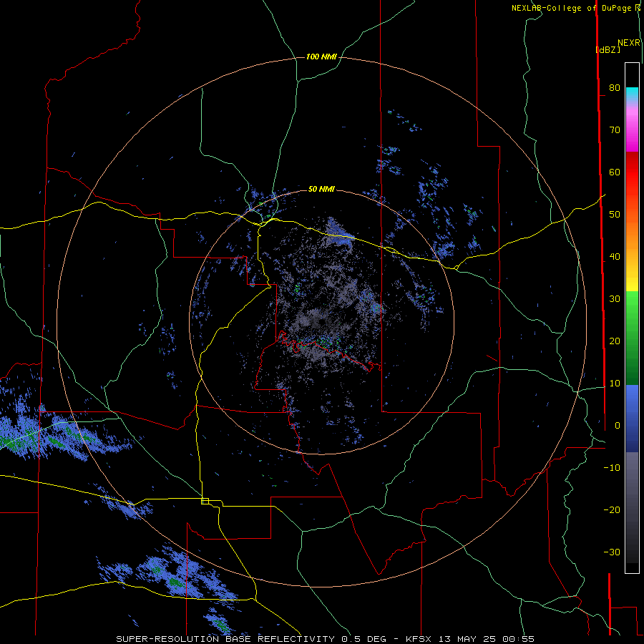
Task: Click the 0 value on dBZ scale
Action: [x=618, y=426]
